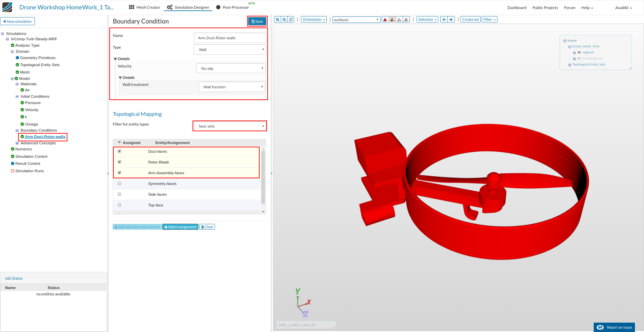Viewport: 644px width, 332px height.
Task: Edit the boundary condition Name field
Action: tap(230, 38)
